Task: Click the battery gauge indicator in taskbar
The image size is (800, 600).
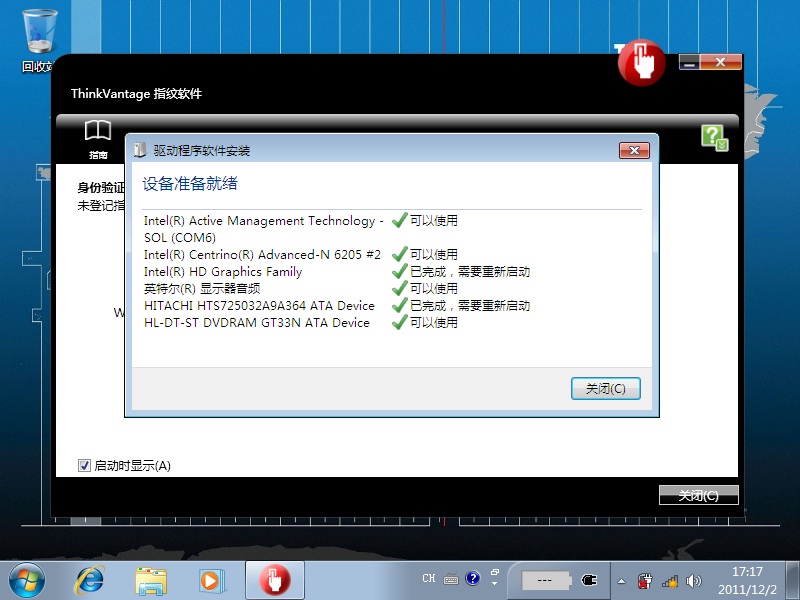Action: pos(545,580)
